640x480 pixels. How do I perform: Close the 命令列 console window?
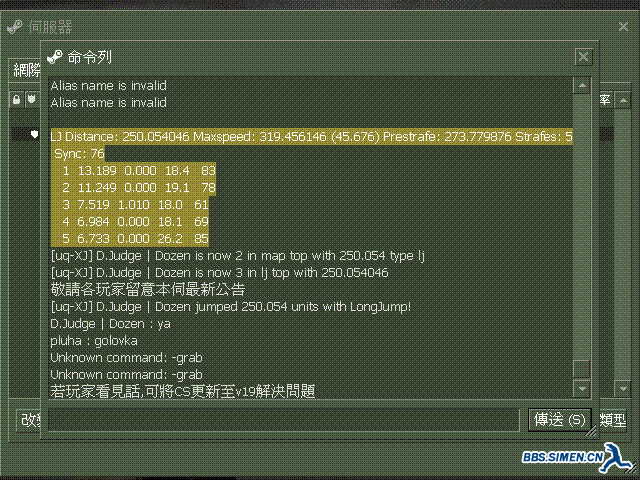coord(583,56)
